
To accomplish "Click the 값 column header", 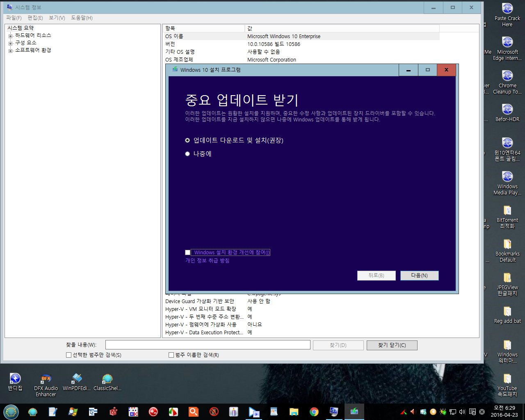I will tap(342, 28).
